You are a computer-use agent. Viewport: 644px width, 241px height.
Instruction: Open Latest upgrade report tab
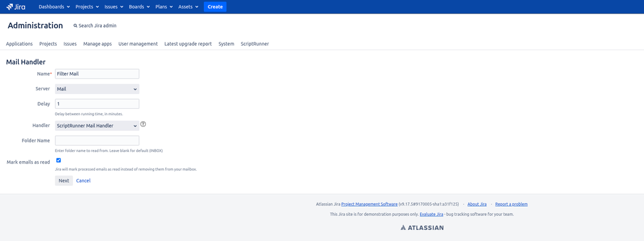coord(188,44)
